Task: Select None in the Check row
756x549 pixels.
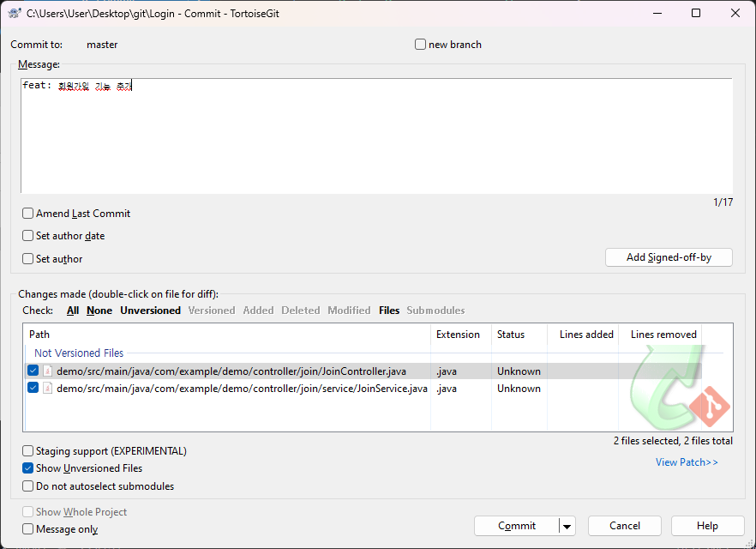Action: point(99,311)
